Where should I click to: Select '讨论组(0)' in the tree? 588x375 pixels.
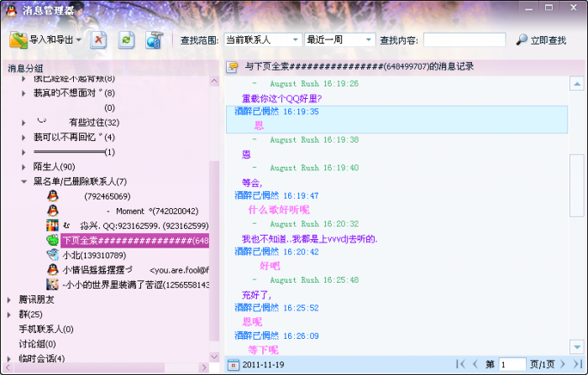37,344
